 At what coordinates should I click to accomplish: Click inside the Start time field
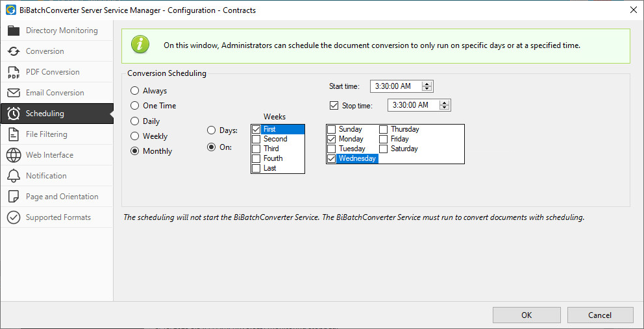(x=395, y=86)
